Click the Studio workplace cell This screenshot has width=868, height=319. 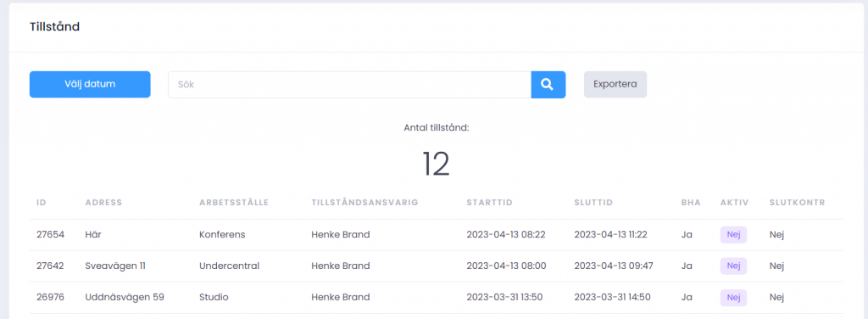214,298
